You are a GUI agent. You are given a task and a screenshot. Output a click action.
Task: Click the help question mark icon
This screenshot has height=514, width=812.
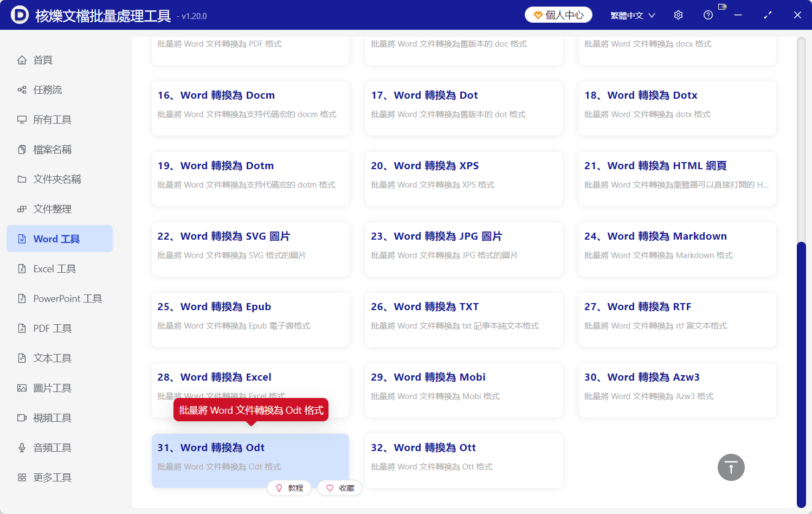point(708,15)
